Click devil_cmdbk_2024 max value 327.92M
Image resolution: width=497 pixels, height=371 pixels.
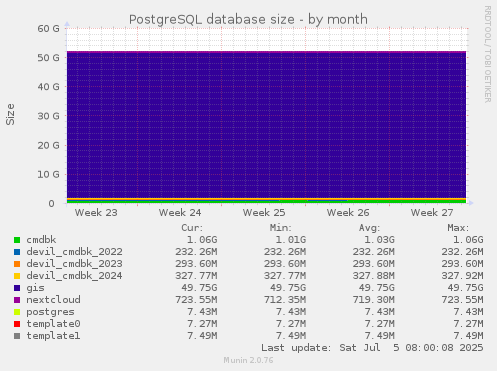(x=462, y=276)
